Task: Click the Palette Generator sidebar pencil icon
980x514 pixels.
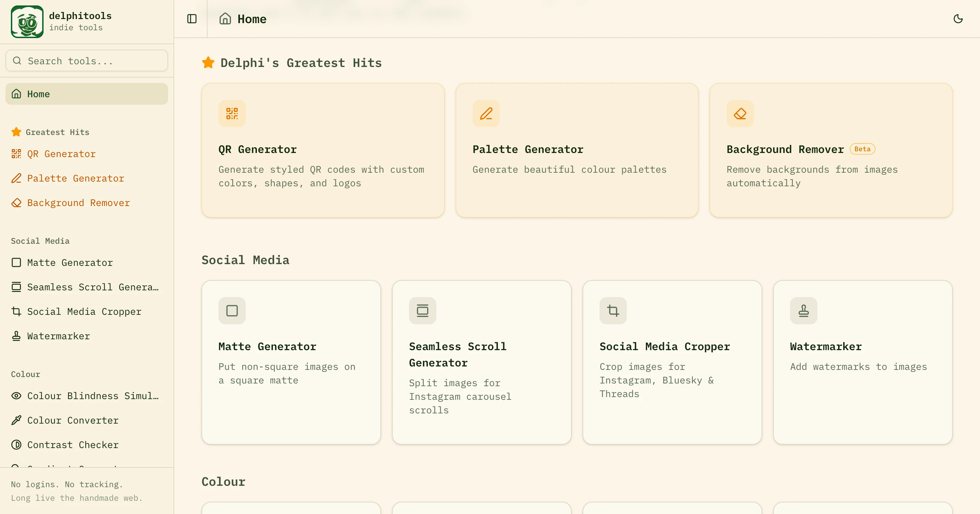Action: pyautogui.click(x=16, y=178)
